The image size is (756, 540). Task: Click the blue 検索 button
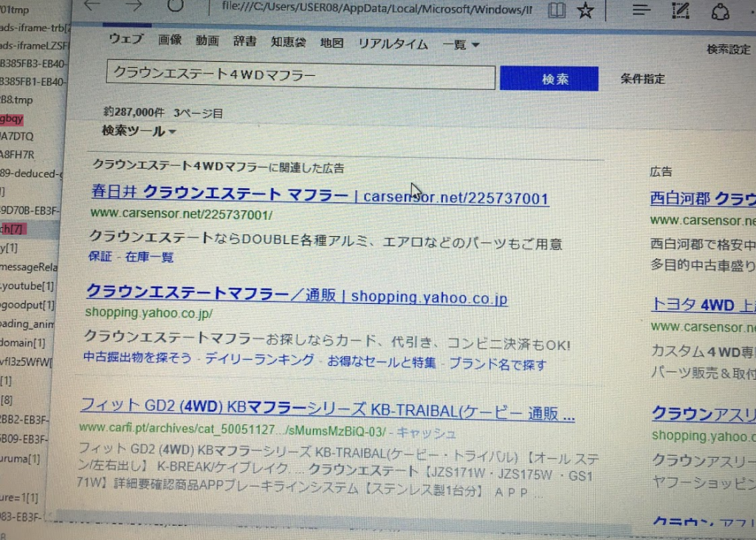(549, 78)
